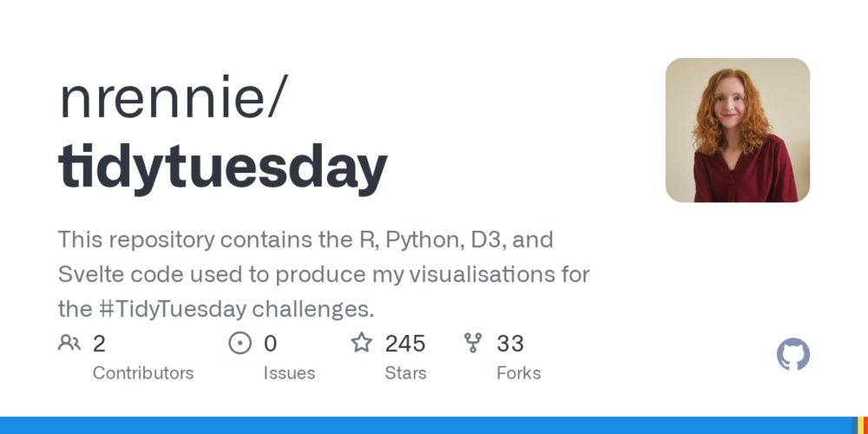Viewport: 868px width, 434px height.
Task: Open the repository owner's avatar photo
Action: [x=737, y=130]
